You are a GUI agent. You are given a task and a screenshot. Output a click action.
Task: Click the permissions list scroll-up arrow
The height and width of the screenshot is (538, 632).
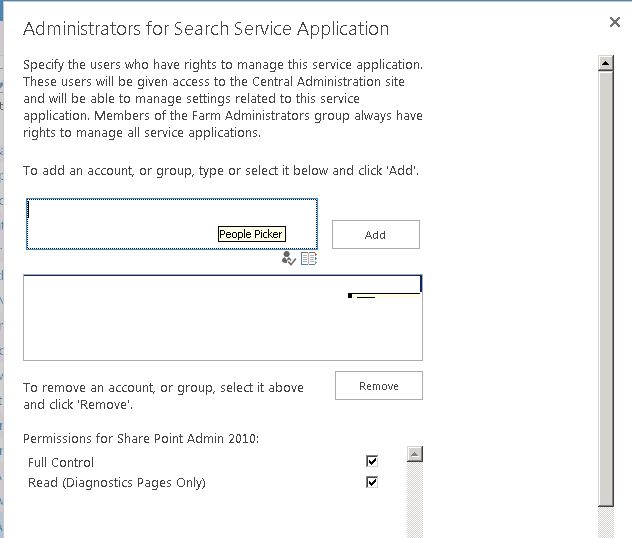(414, 454)
